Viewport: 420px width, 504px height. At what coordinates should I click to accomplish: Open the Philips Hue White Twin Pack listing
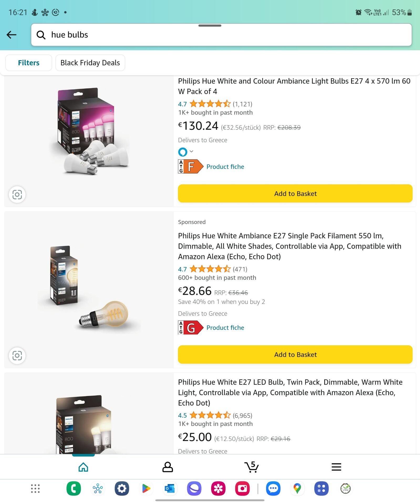[x=290, y=392]
